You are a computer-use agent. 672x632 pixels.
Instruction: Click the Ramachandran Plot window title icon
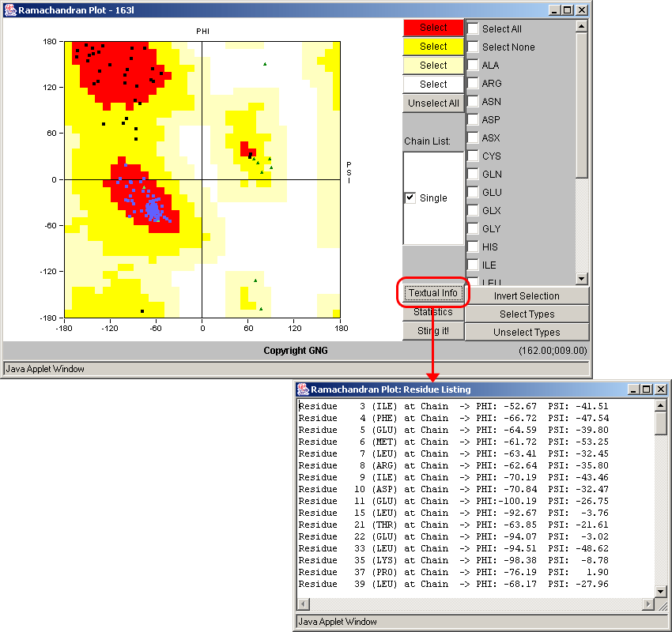click(10, 9)
